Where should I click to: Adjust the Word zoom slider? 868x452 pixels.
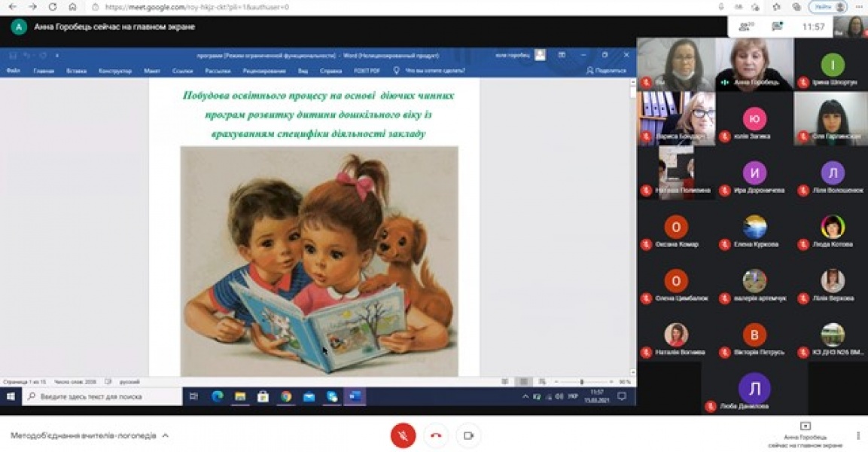pyautogui.click(x=581, y=382)
